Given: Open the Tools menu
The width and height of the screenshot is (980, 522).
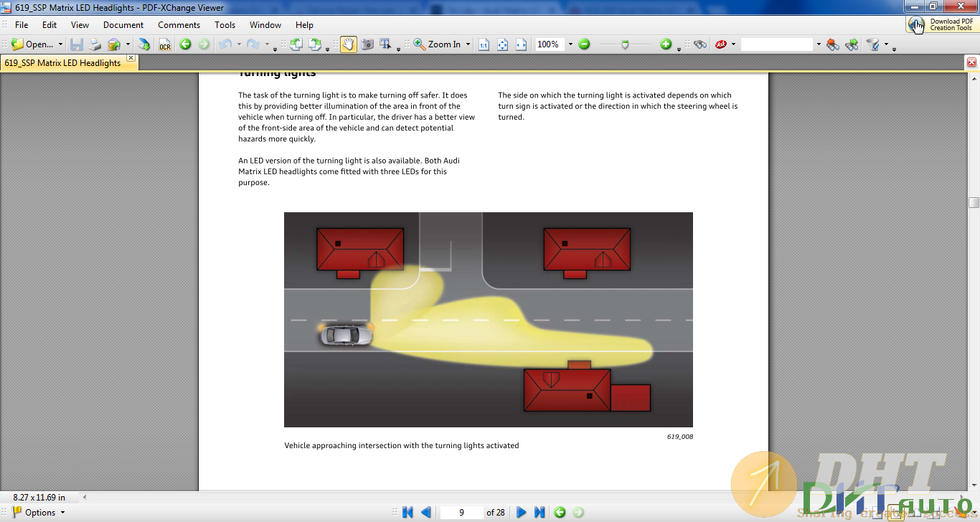Looking at the screenshot, I should (225, 24).
